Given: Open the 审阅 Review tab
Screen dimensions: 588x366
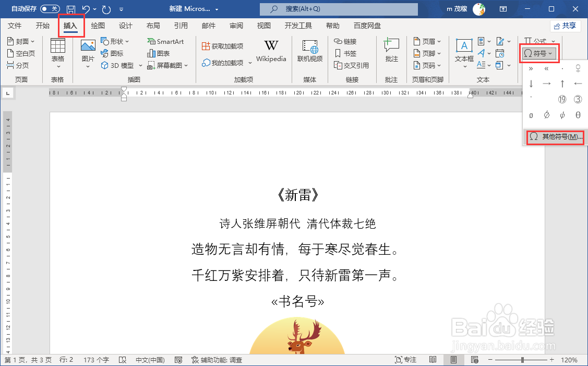Looking at the screenshot, I should point(236,26).
